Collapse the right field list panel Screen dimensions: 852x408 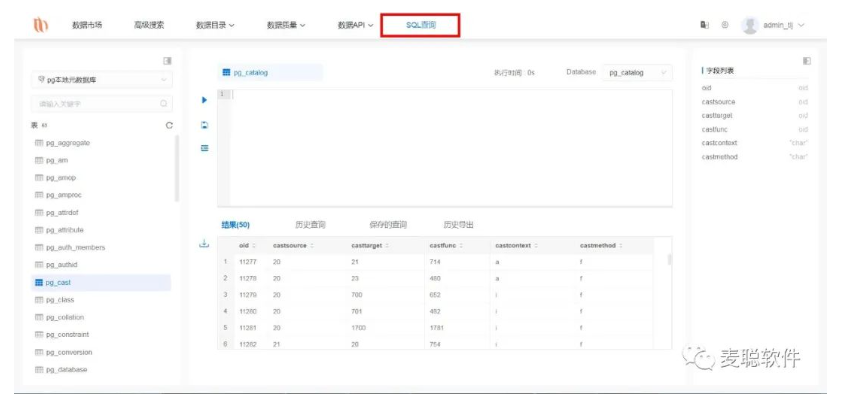click(x=806, y=61)
